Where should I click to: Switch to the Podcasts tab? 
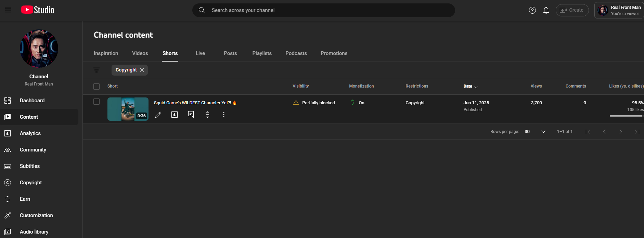click(296, 53)
